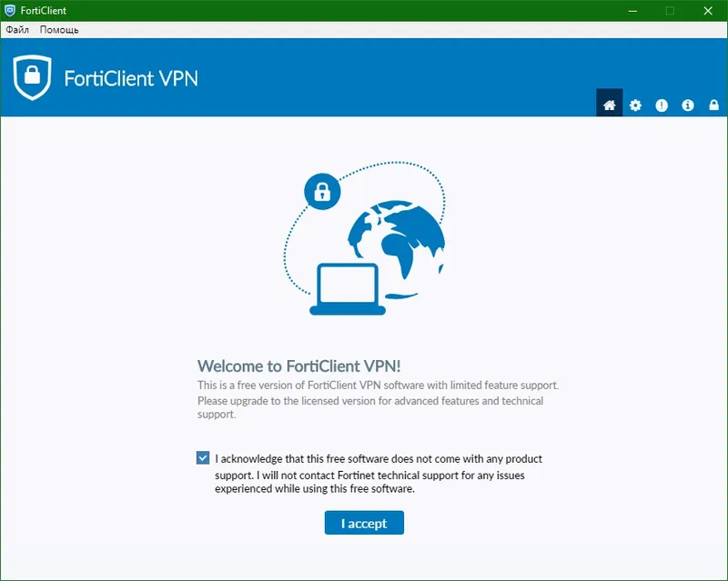Open the Файл menu
The image size is (728, 581).
click(x=16, y=29)
